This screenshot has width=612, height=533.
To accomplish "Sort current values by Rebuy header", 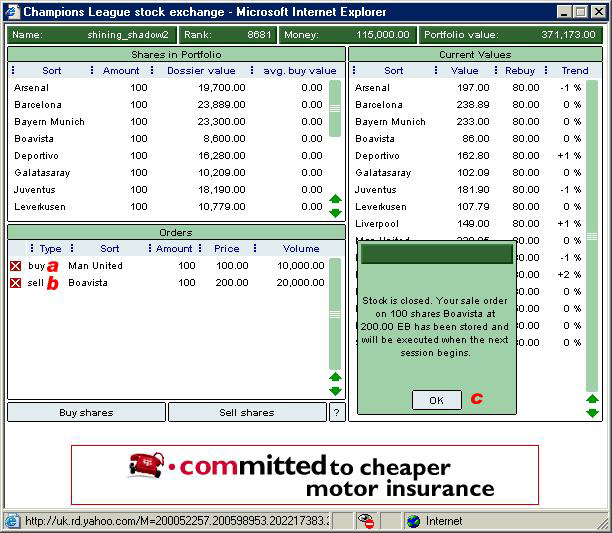I will [520, 71].
